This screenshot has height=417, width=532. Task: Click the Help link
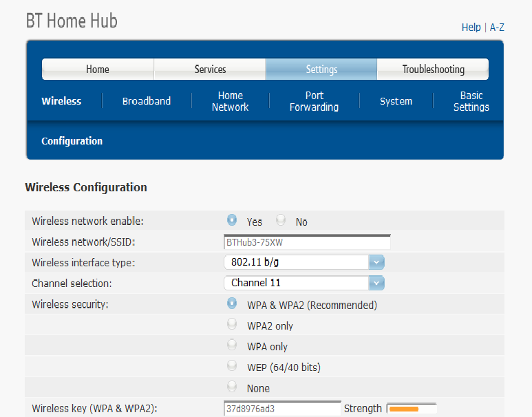click(471, 27)
